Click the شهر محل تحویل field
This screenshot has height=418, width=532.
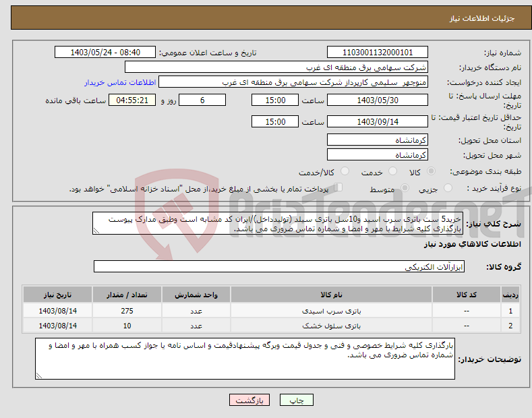[378, 155]
